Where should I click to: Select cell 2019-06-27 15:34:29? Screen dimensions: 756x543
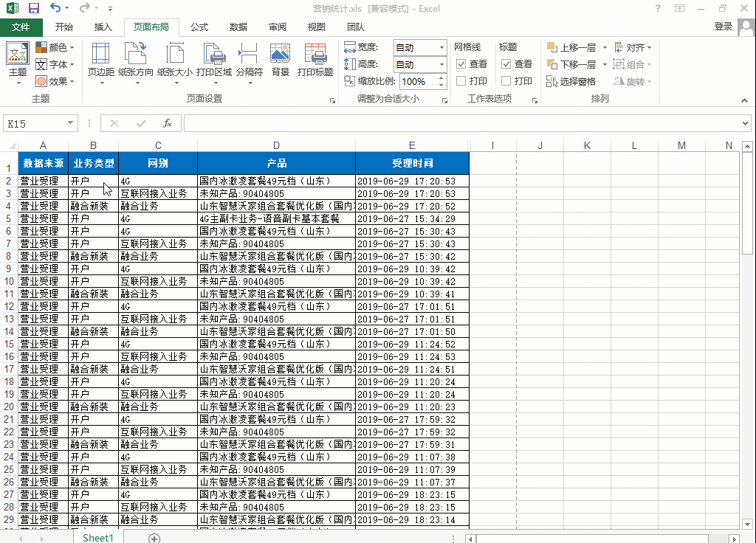(x=412, y=218)
